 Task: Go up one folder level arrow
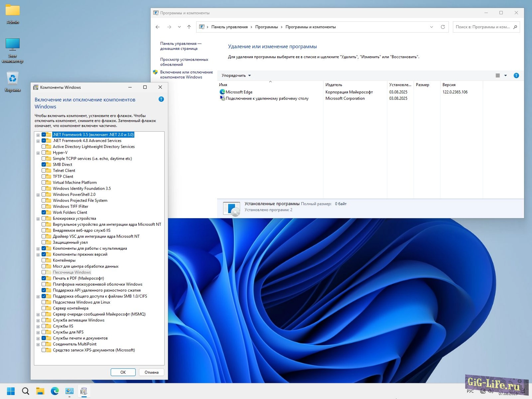tap(189, 27)
